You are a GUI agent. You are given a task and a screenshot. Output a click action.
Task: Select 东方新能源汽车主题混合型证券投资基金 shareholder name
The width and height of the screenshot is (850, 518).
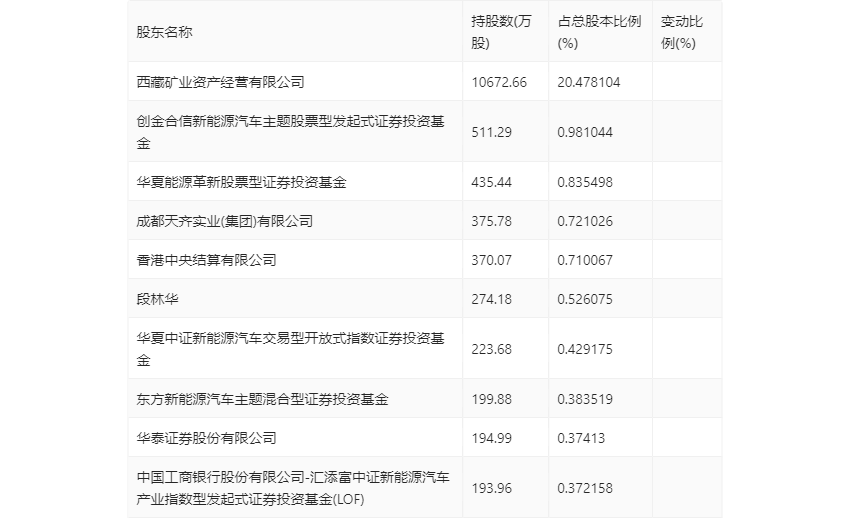click(x=262, y=399)
